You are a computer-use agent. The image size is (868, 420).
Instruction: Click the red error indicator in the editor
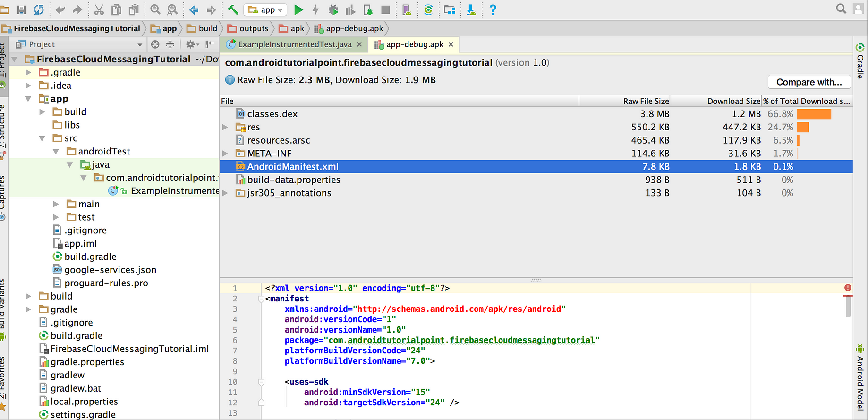coord(848,288)
